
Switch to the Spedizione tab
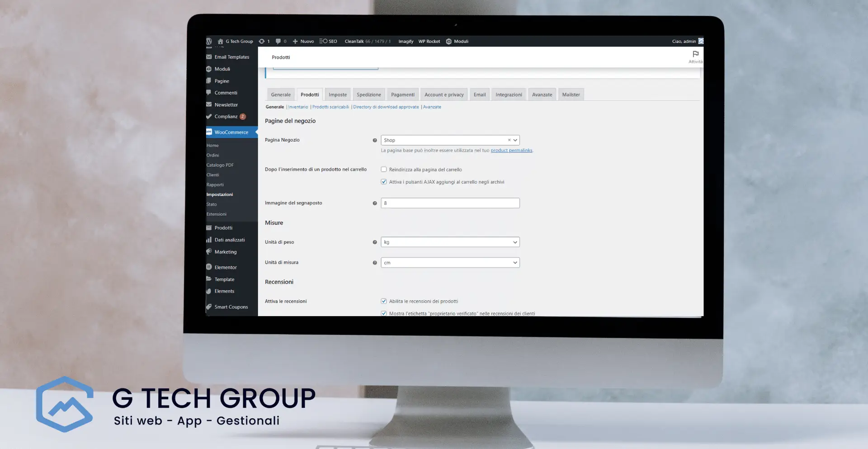(368, 94)
